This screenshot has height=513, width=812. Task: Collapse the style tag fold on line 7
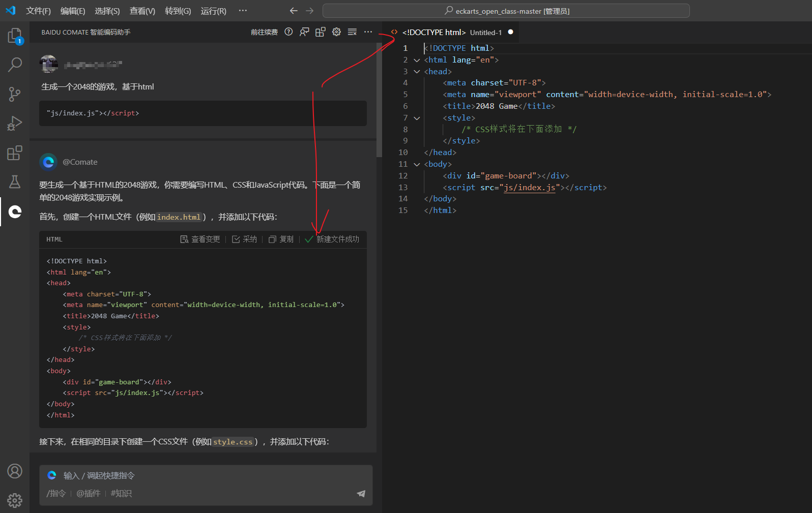coord(417,118)
